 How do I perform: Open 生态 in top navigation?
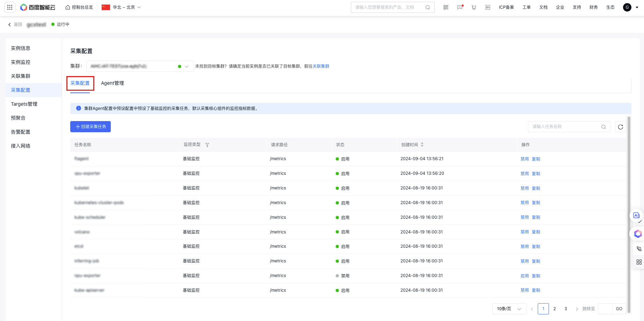[610, 7]
